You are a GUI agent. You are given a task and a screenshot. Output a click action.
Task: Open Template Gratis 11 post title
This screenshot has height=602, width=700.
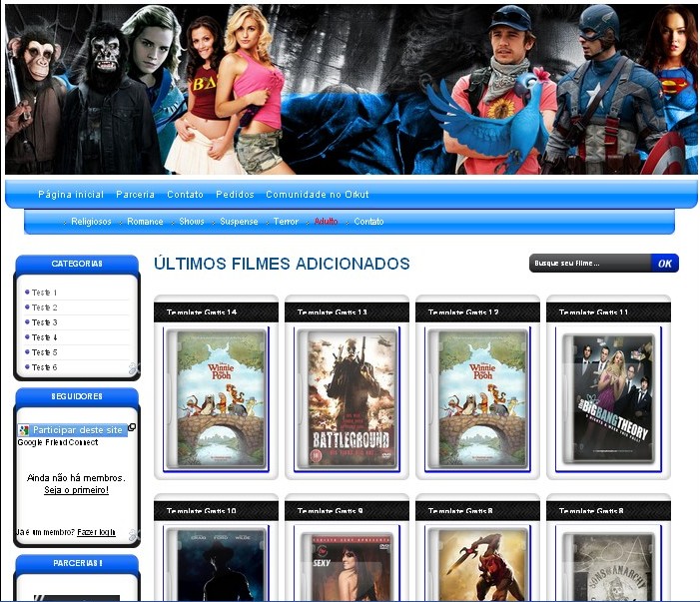[593, 312]
